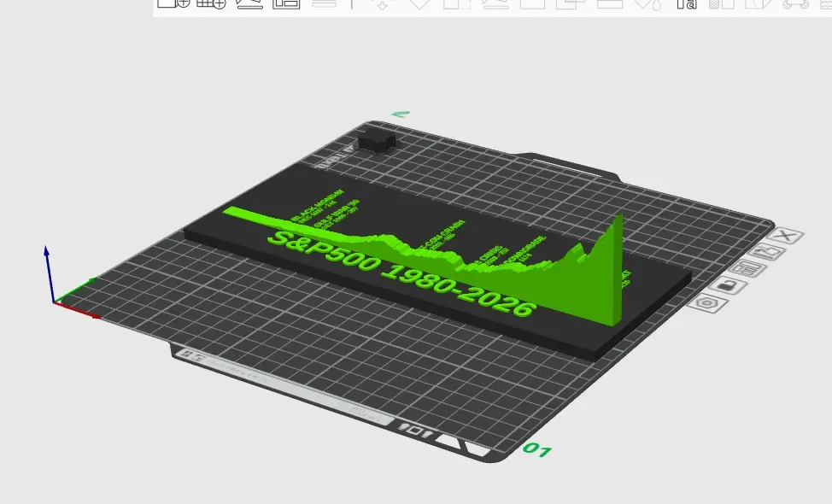The width and height of the screenshot is (832, 504).
Task: Select the small dark cube on plate
Action: tap(377, 141)
